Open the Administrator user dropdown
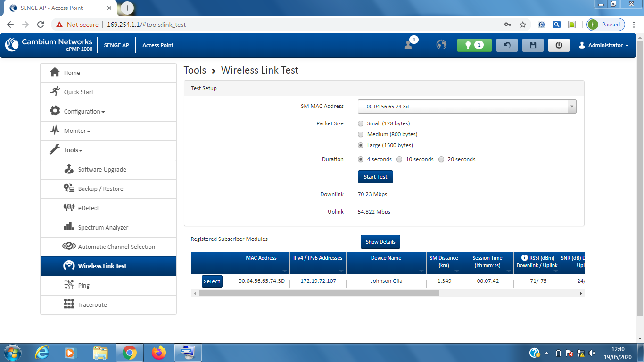Image resolution: width=644 pixels, height=362 pixels. click(x=604, y=45)
